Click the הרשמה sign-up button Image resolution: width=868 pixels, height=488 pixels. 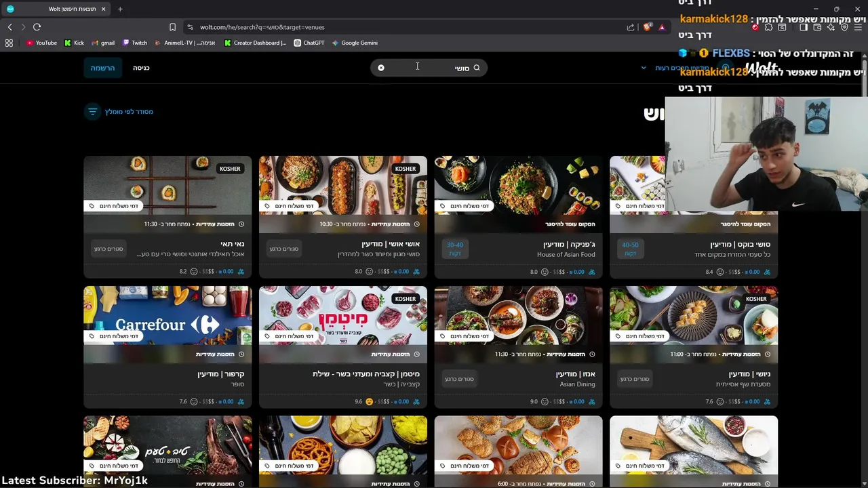pos(103,68)
